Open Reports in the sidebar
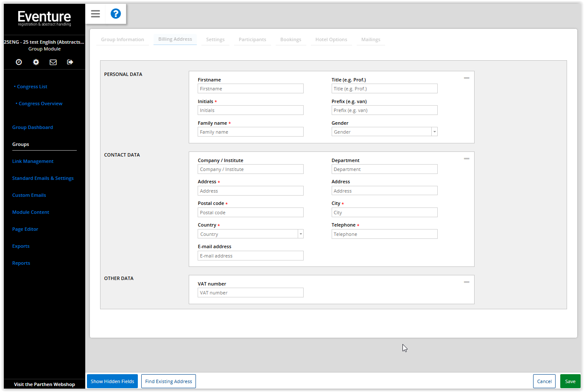This screenshot has height=392, width=584. click(21, 263)
